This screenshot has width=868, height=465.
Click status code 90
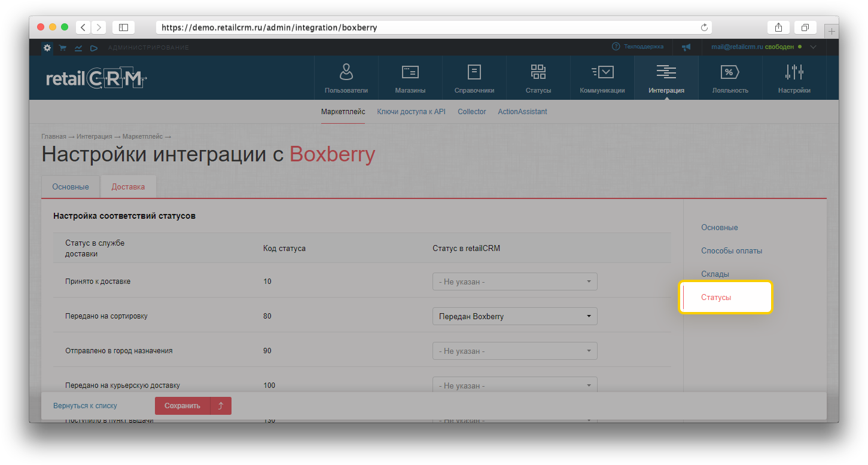click(267, 351)
